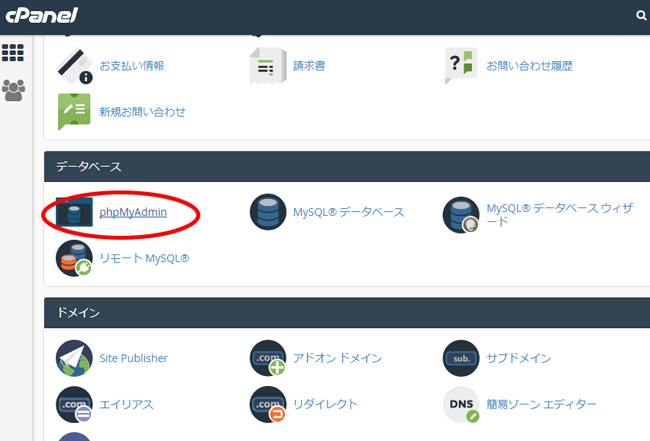Click the cPanel logo in header
The height and width of the screenshot is (441, 650).
click(41, 16)
